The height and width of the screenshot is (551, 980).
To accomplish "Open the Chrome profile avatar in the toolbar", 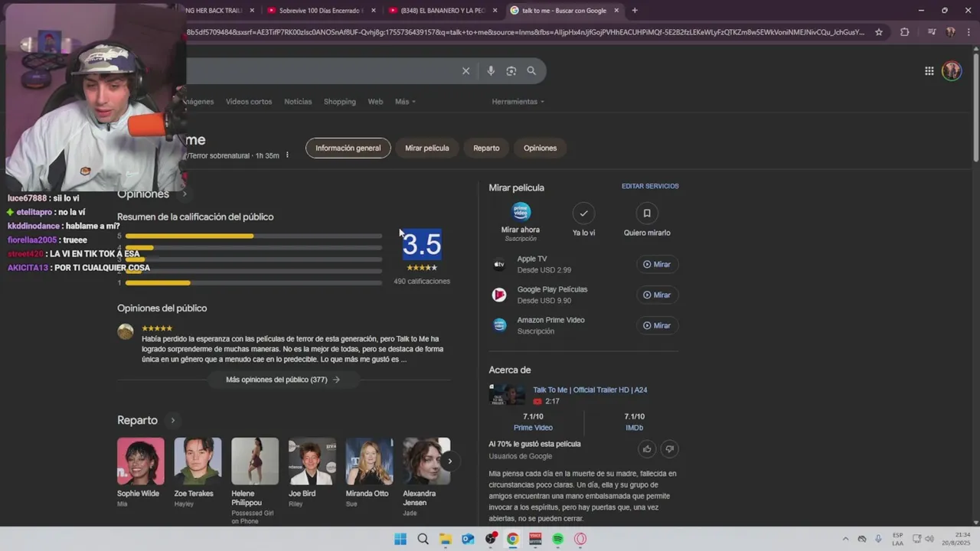I will (x=950, y=32).
